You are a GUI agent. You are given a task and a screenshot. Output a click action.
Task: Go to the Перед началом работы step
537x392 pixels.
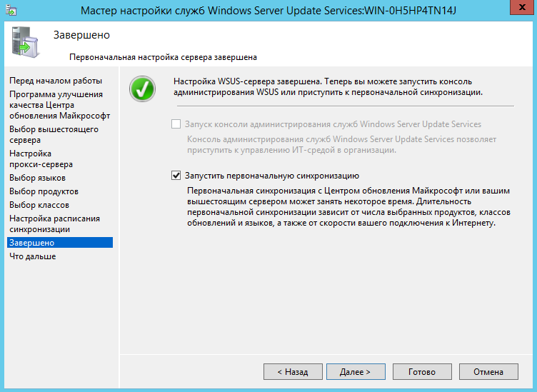56,81
